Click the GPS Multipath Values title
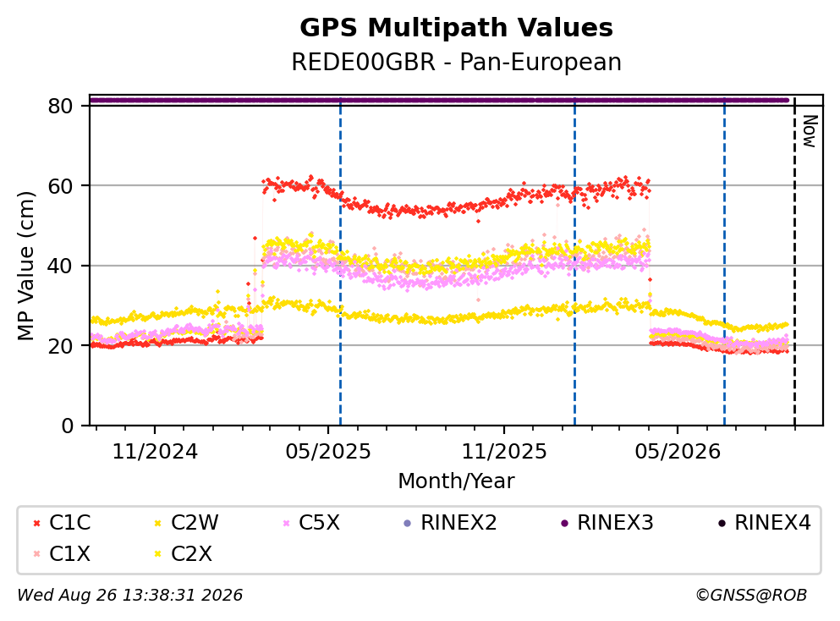840x621 pixels. coord(457,28)
